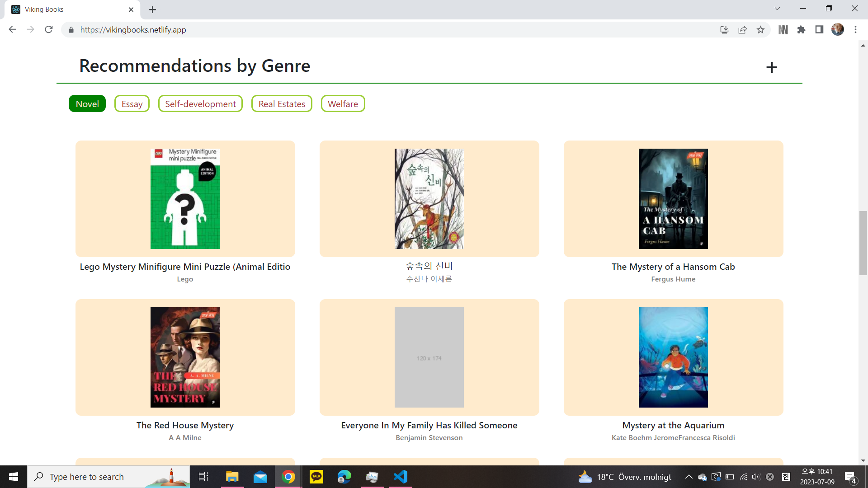Show hidden system tray icons
868x488 pixels.
(689, 477)
